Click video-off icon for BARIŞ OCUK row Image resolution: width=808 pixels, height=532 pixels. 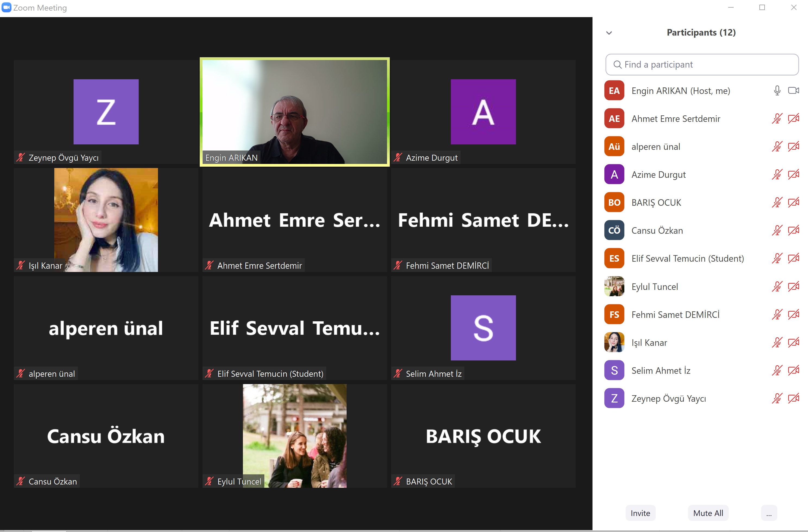tap(793, 202)
